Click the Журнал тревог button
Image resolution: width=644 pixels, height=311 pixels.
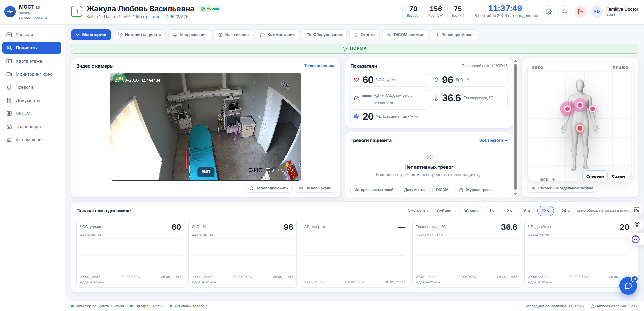pos(476,190)
